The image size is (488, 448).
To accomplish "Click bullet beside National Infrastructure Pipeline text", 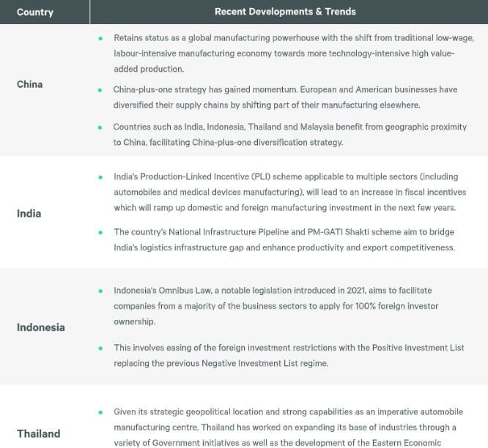I will [100, 233].
